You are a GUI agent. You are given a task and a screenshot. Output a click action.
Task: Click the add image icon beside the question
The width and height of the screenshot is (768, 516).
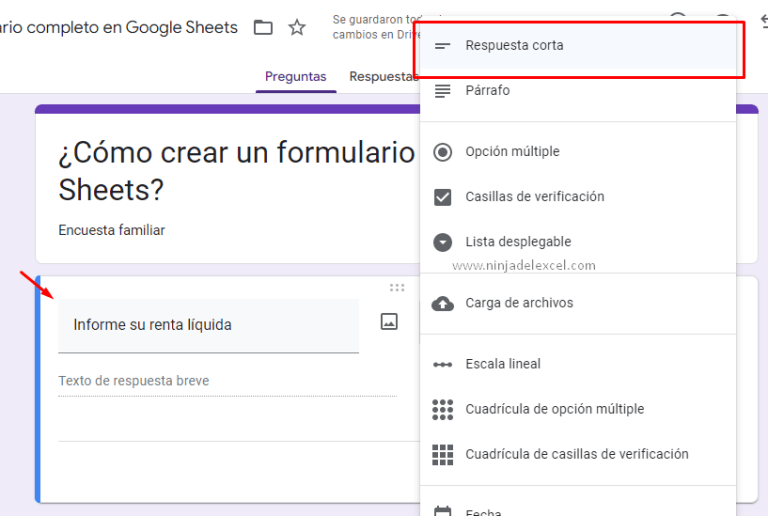(389, 321)
